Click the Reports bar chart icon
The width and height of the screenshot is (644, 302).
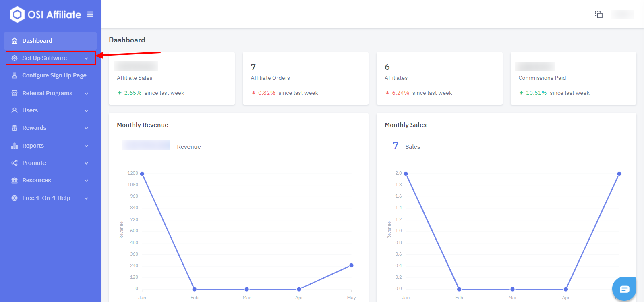click(x=14, y=146)
